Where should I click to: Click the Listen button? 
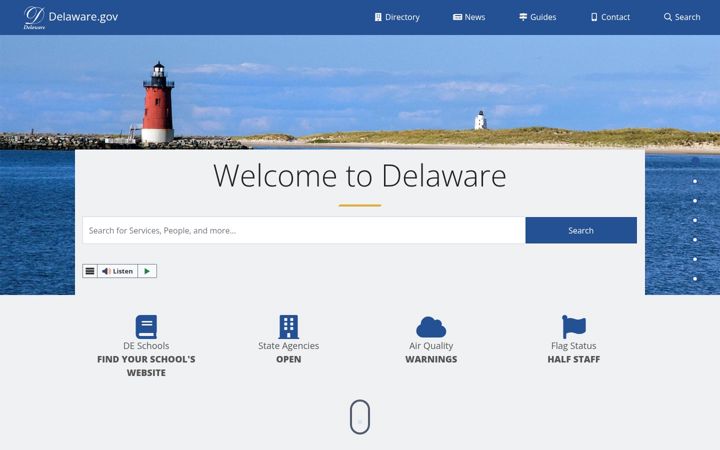click(118, 271)
